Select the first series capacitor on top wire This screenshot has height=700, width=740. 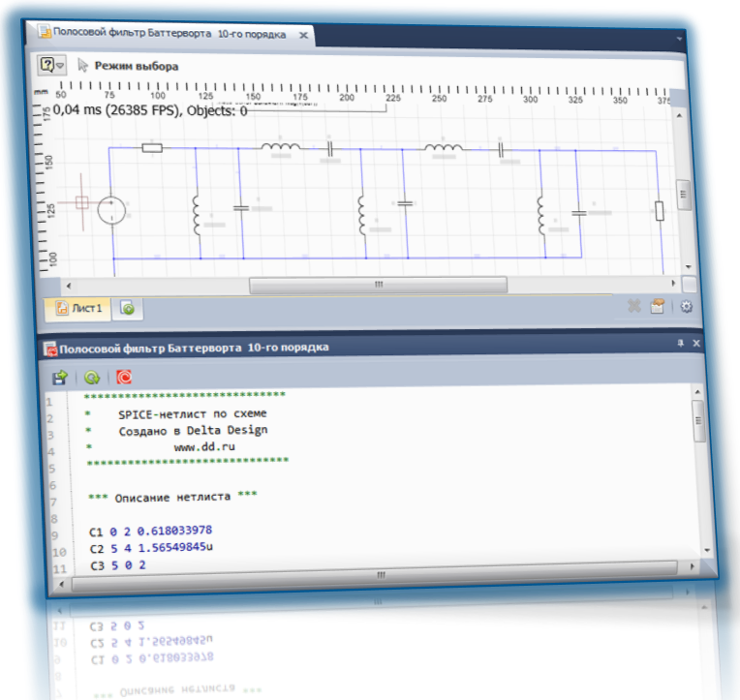tap(330, 149)
